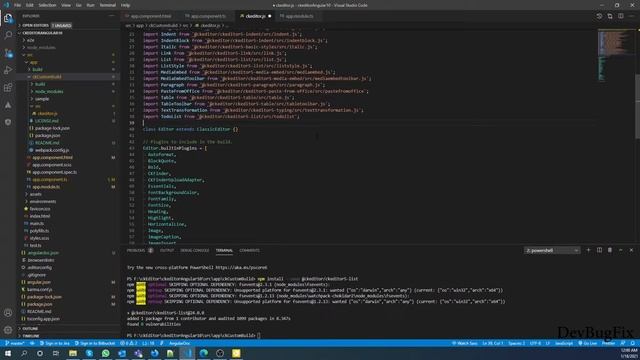Expand the Open Editors section
640x360 pixels.
35,25
